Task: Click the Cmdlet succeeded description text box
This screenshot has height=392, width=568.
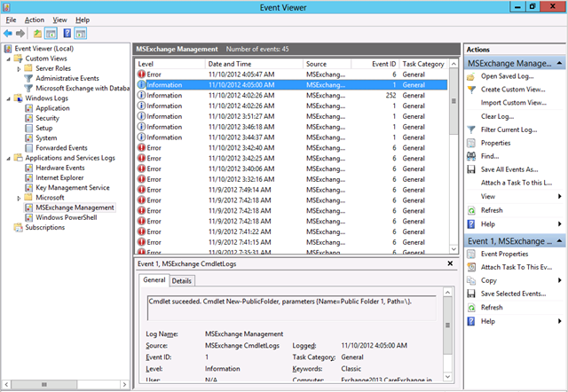Action: pyautogui.click(x=292, y=308)
